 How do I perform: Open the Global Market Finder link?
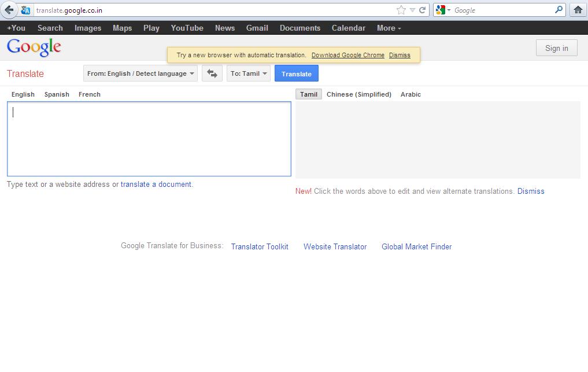point(417,246)
